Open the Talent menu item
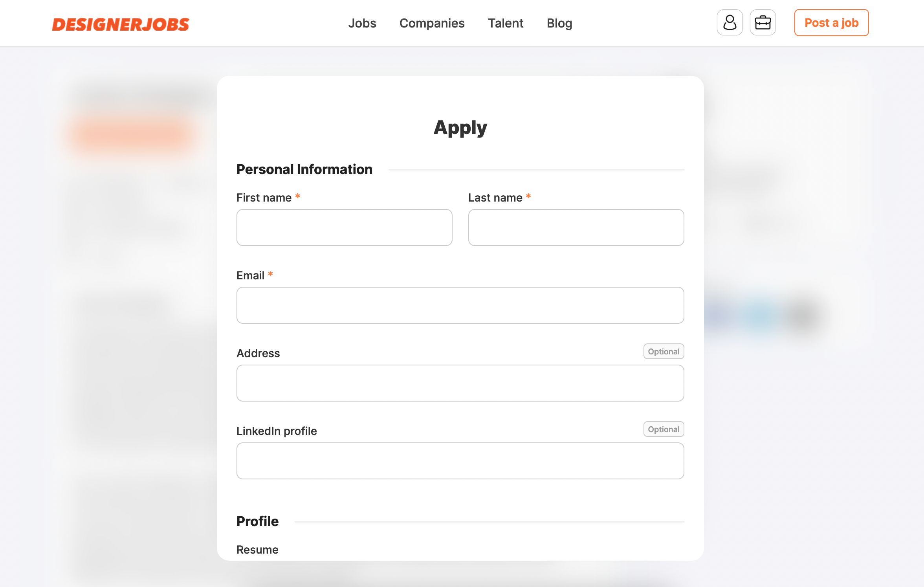924x587 pixels. 506,23
